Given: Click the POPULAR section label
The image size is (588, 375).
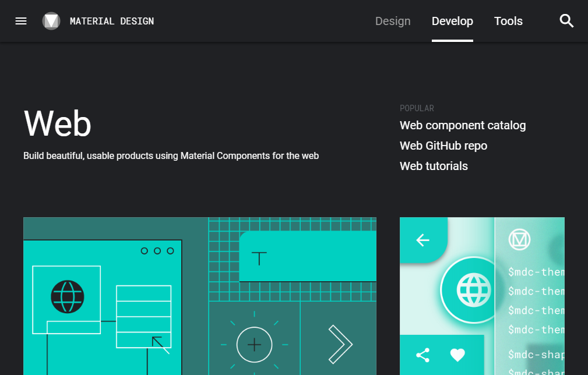Looking at the screenshot, I should [417, 108].
